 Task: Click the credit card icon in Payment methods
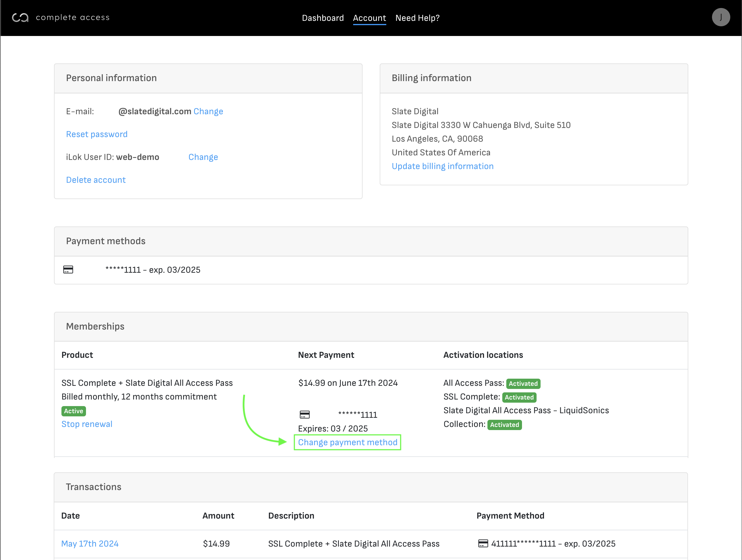(68, 270)
